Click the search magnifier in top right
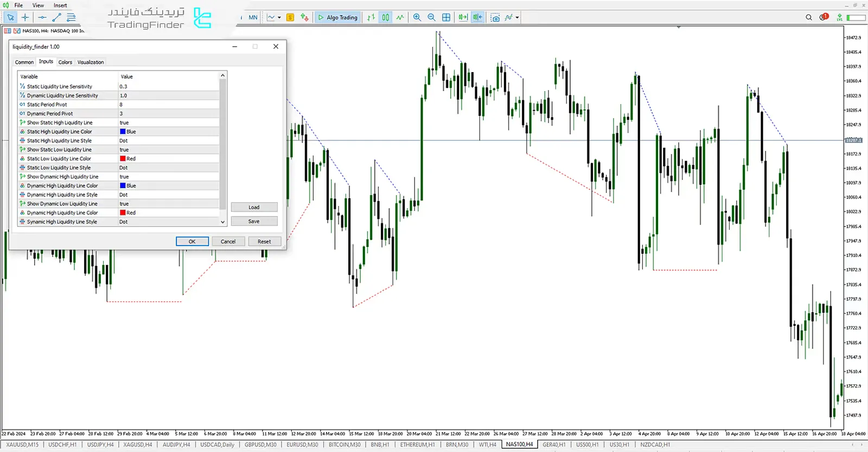This screenshot has width=868, height=452. (x=808, y=17)
